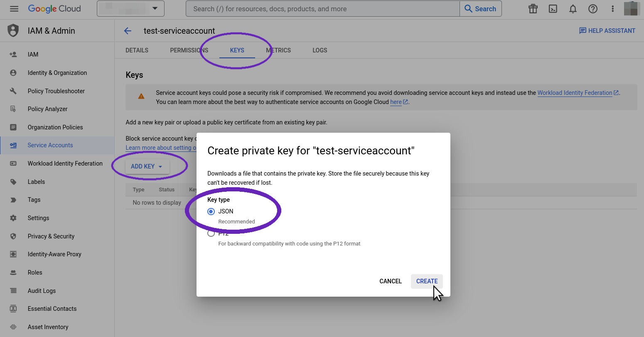Open the notifications bell
The height and width of the screenshot is (337, 644).
point(573,8)
